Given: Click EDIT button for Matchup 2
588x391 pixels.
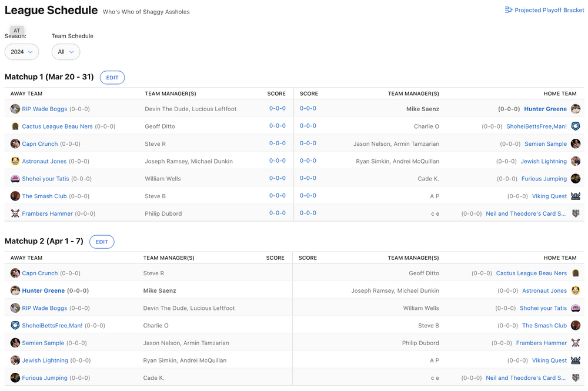Looking at the screenshot, I should (x=102, y=242).
